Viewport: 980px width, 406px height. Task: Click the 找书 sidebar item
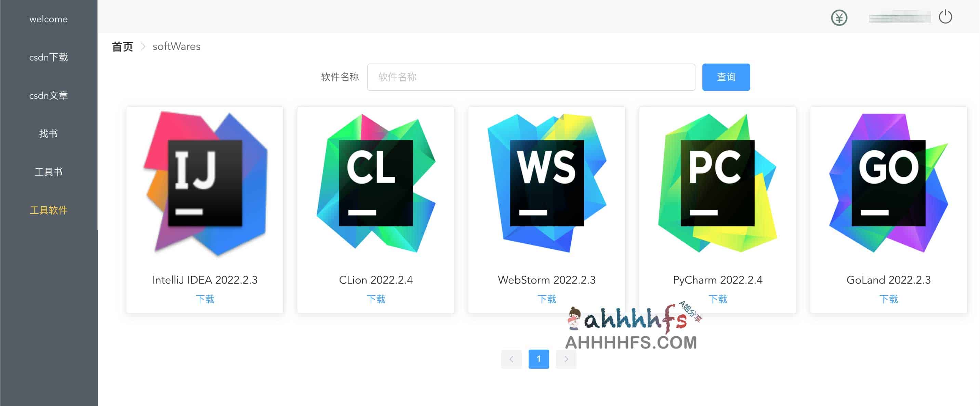point(48,132)
